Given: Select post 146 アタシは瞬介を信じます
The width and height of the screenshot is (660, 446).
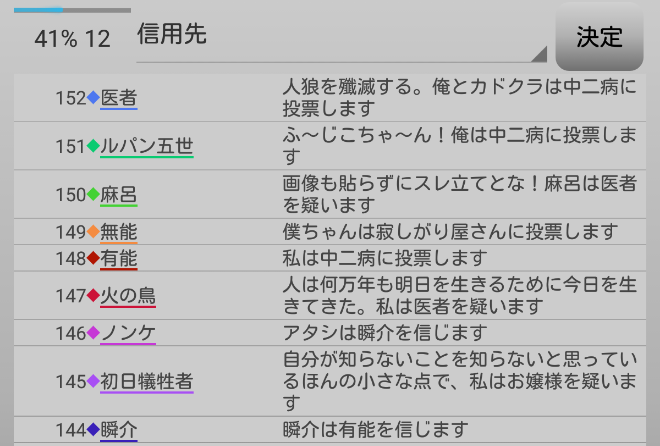Looking at the screenshot, I should pyautogui.click(x=385, y=332).
